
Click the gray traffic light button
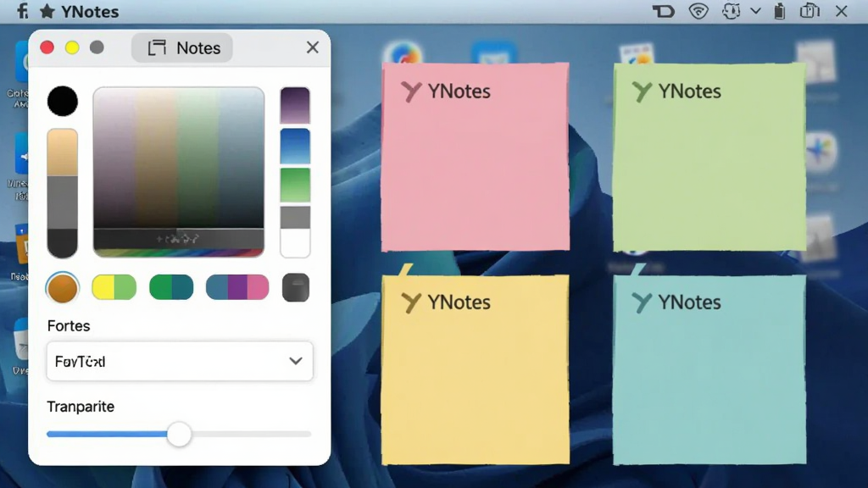pyautogui.click(x=97, y=47)
